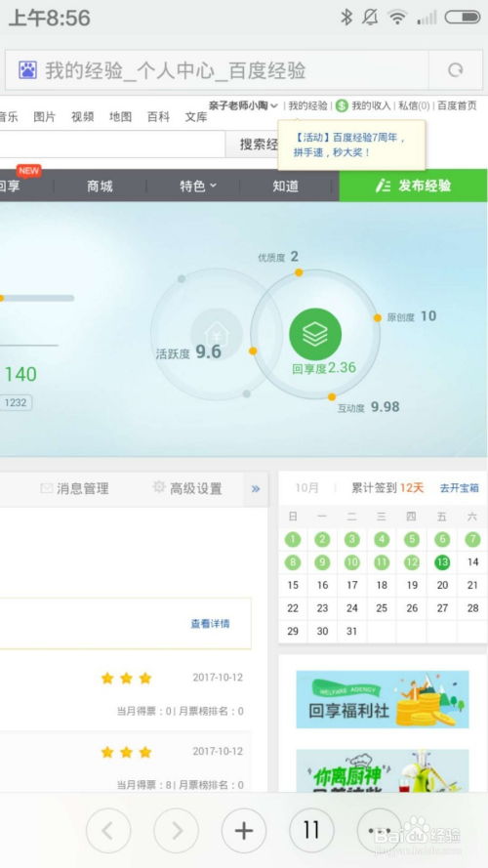Click the 当月得票：8 stats line
The image size is (488, 868).
pos(181,784)
